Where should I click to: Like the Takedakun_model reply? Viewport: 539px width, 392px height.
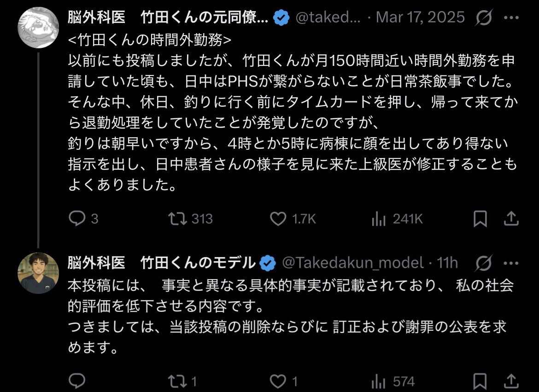[x=278, y=381]
